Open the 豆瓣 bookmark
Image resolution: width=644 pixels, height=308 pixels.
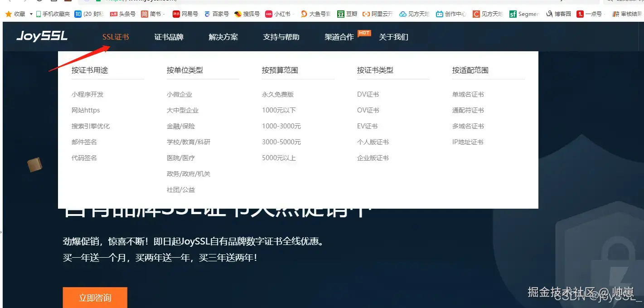coord(348,14)
